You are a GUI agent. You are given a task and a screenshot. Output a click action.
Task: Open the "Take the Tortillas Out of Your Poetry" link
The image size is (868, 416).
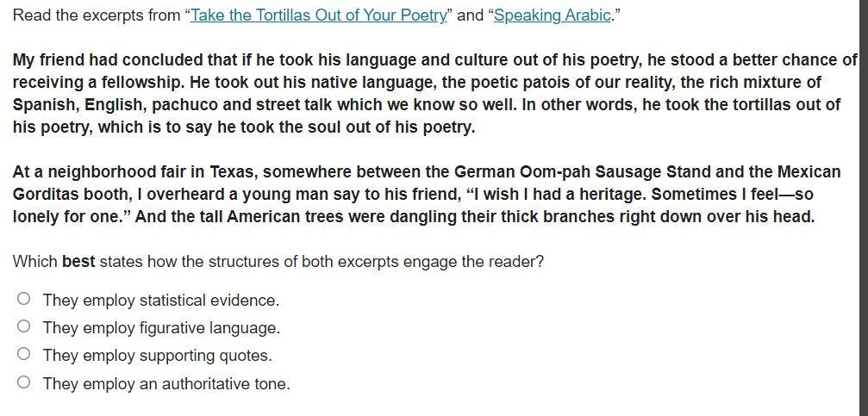coord(318,16)
